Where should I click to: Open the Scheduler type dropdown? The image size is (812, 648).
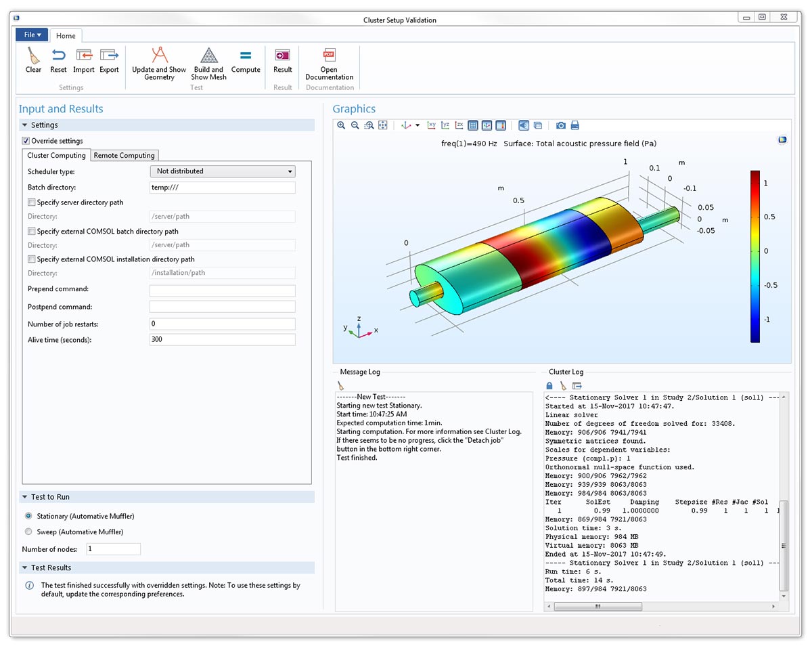tap(222, 171)
